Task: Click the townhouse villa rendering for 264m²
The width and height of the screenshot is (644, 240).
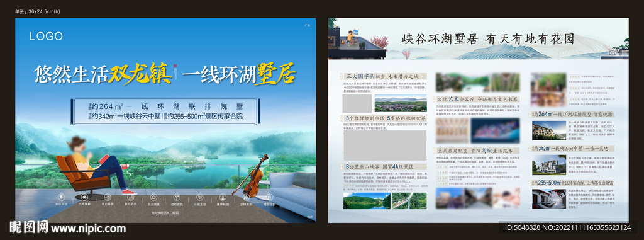Action: [x=548, y=130]
